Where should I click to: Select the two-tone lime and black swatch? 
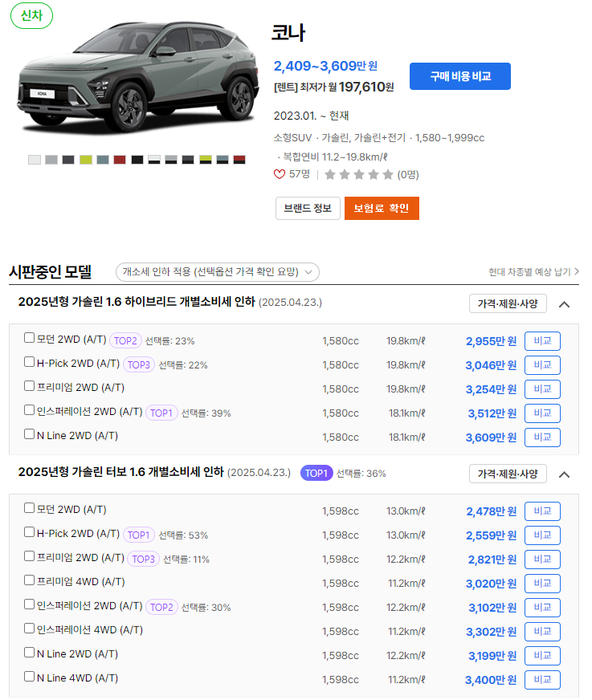(x=206, y=160)
